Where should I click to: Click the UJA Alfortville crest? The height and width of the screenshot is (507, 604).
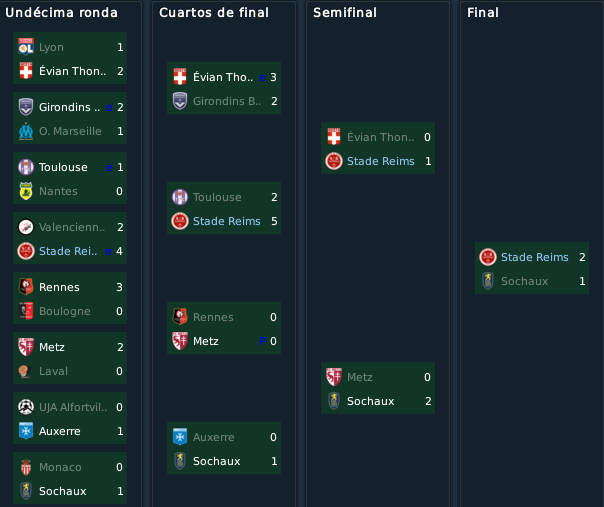[x=26, y=407]
